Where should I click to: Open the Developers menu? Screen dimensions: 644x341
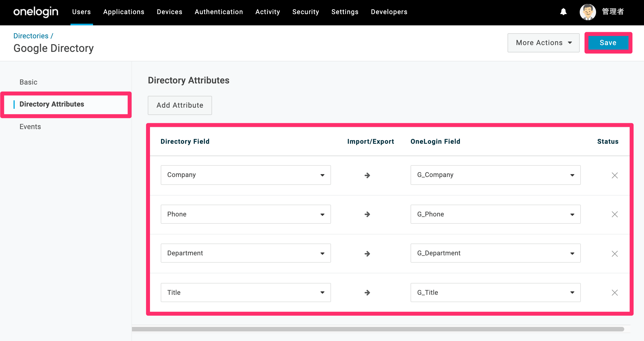coord(389,12)
